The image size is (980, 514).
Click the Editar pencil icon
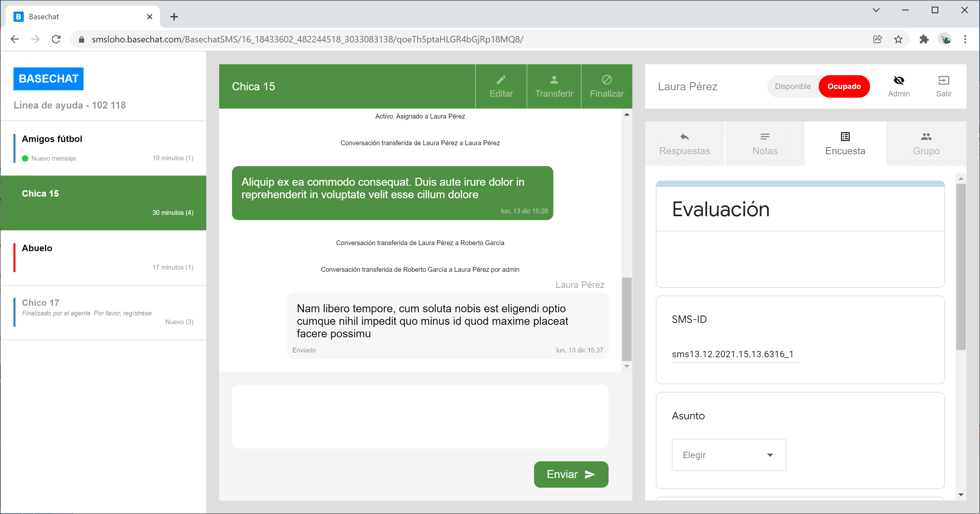pos(501,80)
